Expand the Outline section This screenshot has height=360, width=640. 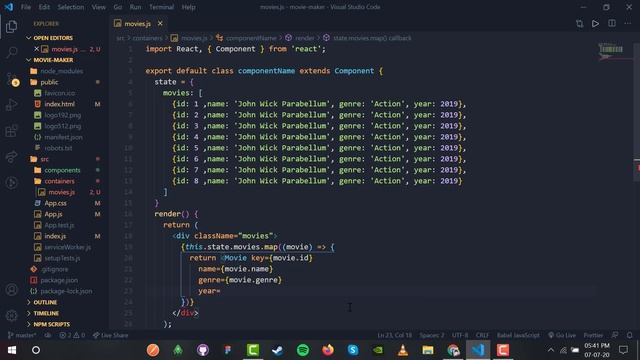45,302
